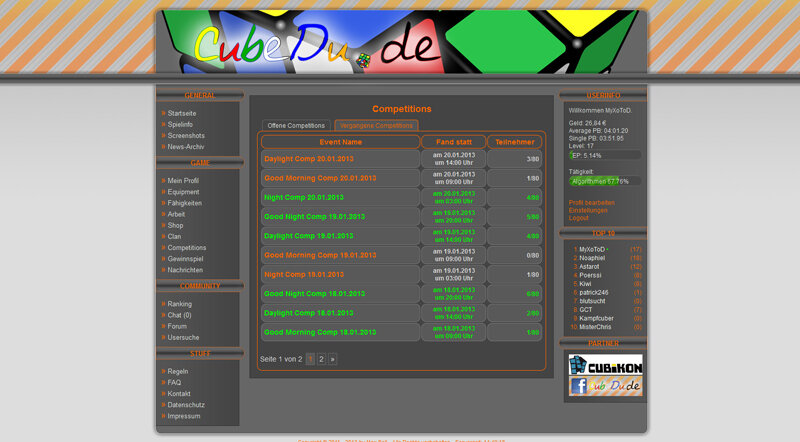Open patrick246 profile in Top 10
800x442 pixels.
[594, 293]
